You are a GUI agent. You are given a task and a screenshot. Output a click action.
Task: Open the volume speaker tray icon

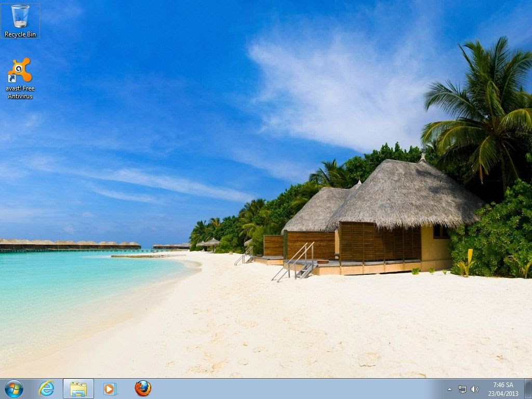[475, 389]
